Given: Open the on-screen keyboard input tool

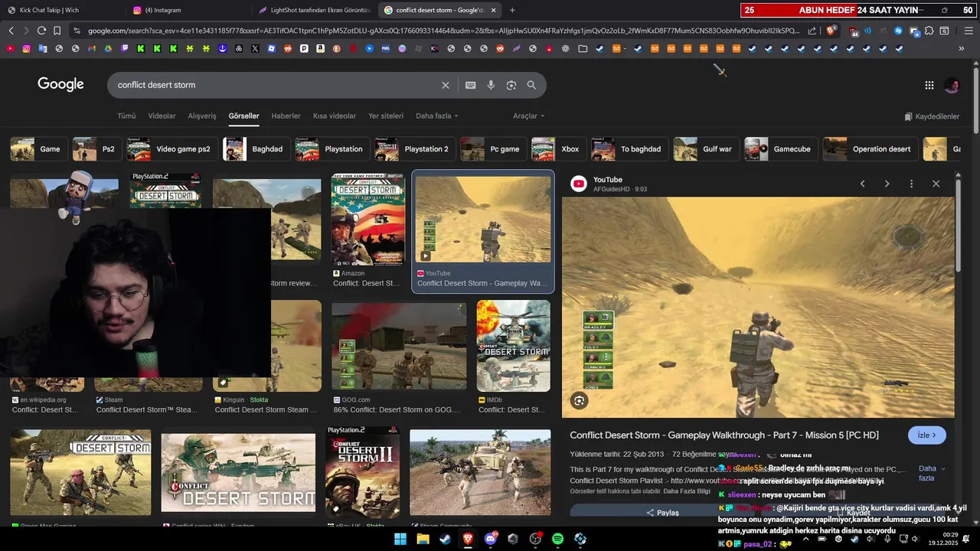Looking at the screenshot, I should [x=470, y=85].
